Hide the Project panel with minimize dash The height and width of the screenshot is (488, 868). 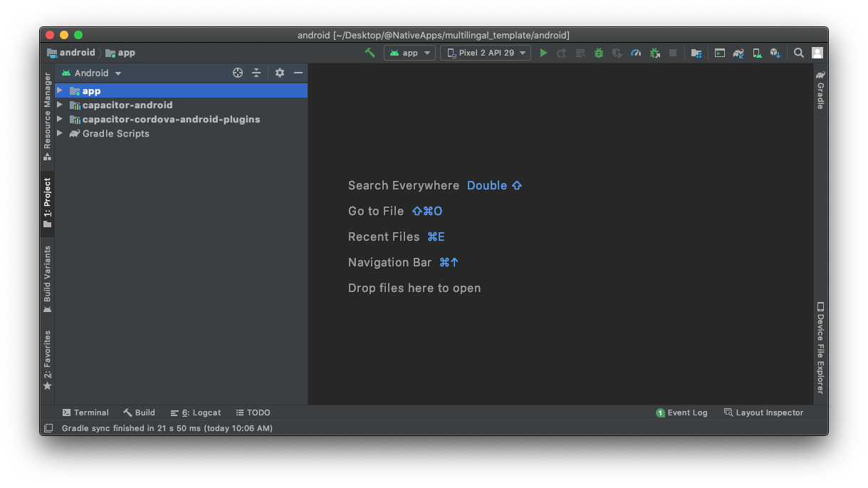pyautogui.click(x=298, y=73)
